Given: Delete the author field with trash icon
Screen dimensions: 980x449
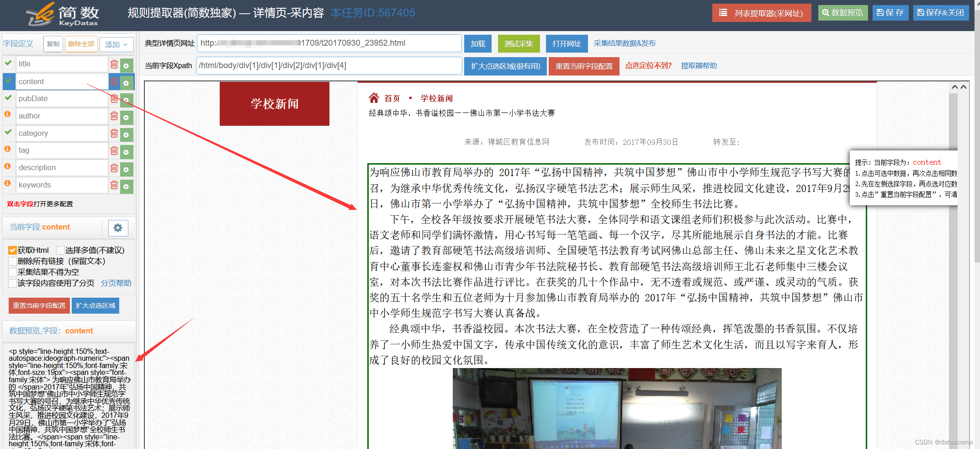Looking at the screenshot, I should pos(114,116).
